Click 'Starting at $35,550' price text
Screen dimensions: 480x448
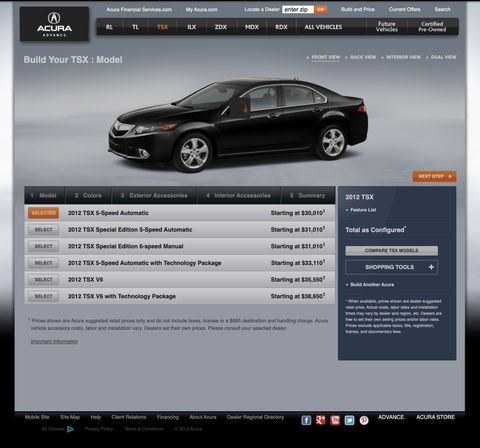coord(297,279)
